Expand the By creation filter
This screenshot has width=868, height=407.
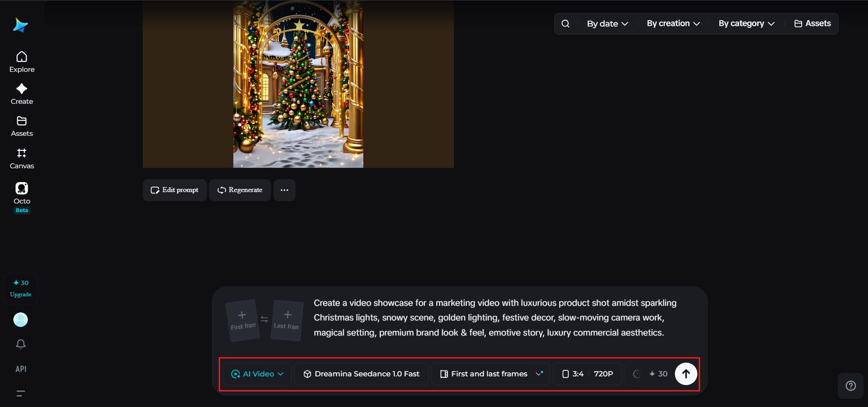(x=673, y=24)
